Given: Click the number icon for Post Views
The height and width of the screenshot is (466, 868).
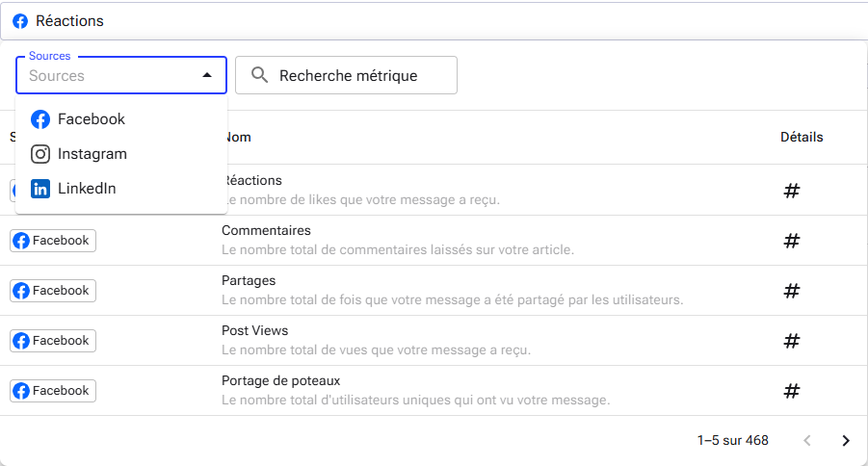Looking at the screenshot, I should pos(792,341).
